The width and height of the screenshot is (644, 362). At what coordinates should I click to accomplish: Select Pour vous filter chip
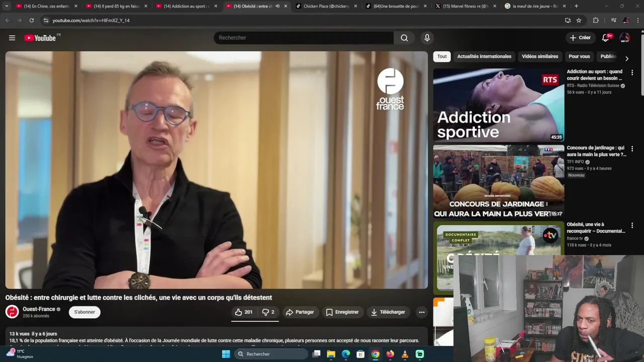(579, 56)
